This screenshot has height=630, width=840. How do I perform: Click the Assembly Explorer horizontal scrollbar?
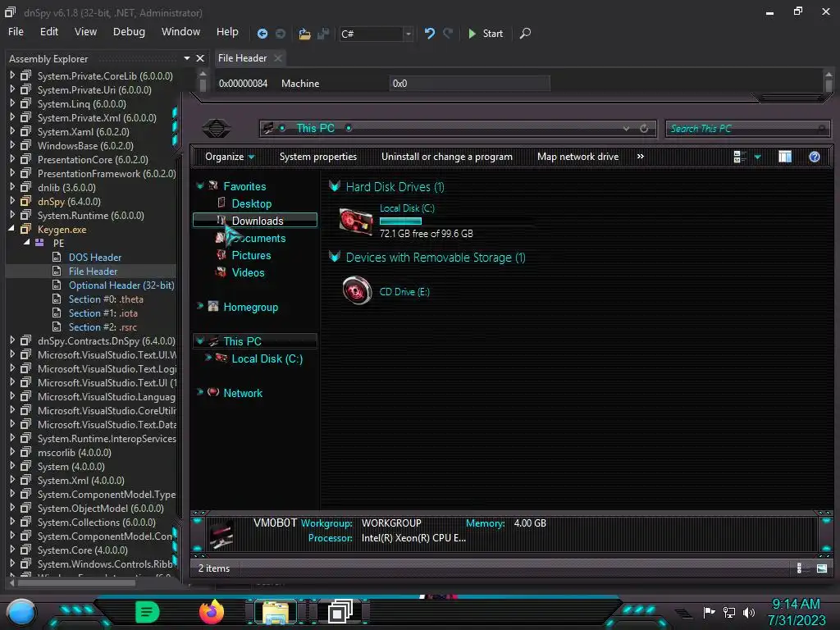click(76, 583)
